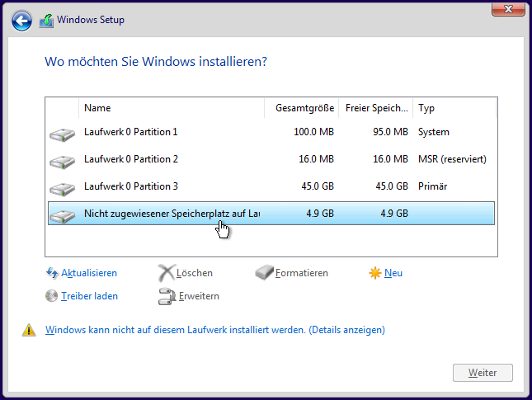The height and width of the screenshot is (400, 532).
Task: Open the Treiber laden link
Action: [x=89, y=296]
